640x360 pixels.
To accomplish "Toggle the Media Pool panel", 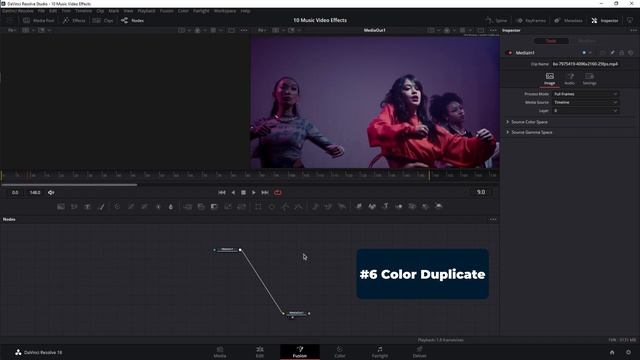I will click(39, 20).
